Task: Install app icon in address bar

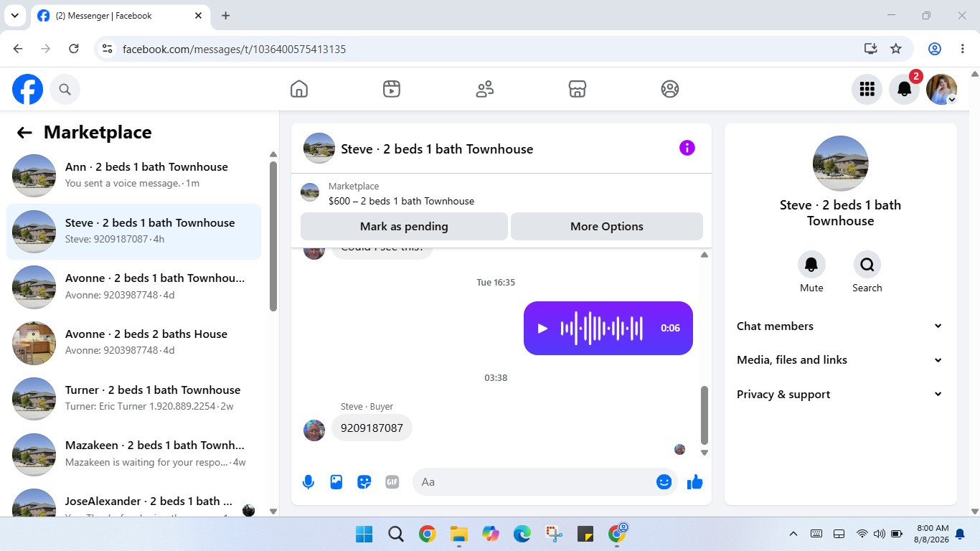Action: 870,49
